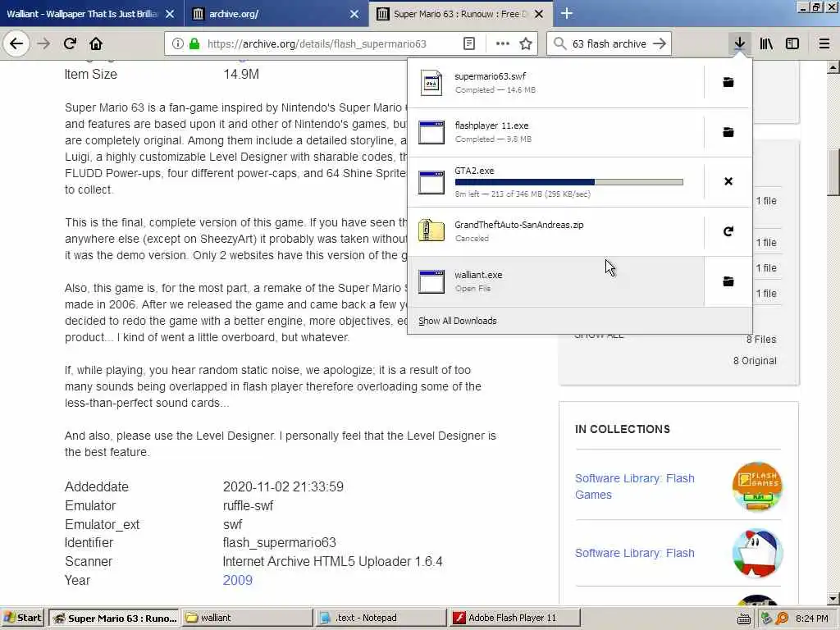Click the orange search tray icon

(782, 619)
